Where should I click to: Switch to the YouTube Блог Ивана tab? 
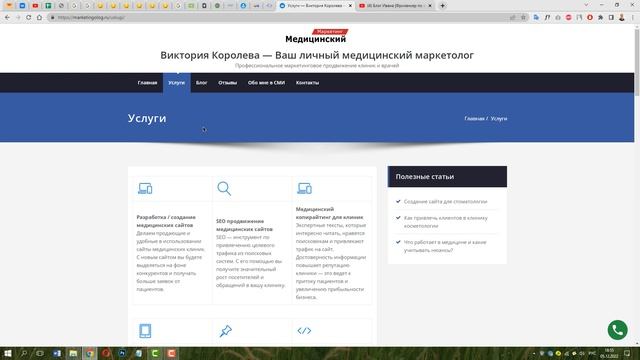pyautogui.click(x=395, y=6)
